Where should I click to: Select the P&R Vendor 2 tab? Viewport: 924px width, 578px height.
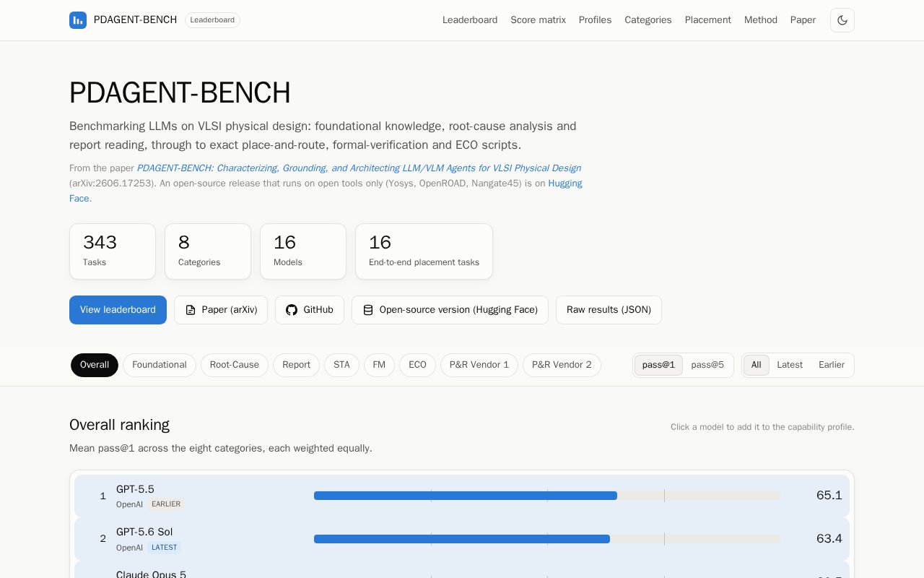pyautogui.click(x=562, y=365)
